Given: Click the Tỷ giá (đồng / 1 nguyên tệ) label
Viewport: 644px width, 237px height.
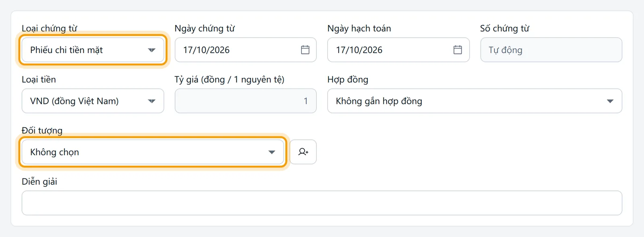Looking at the screenshot, I should tap(229, 80).
